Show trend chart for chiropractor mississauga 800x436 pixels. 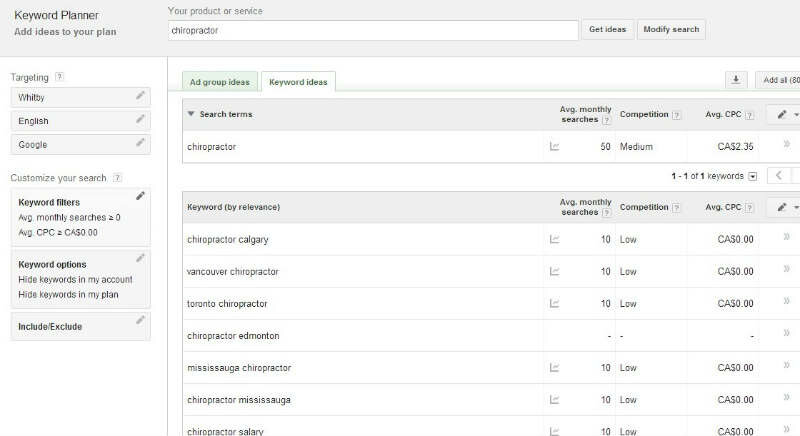(555, 400)
